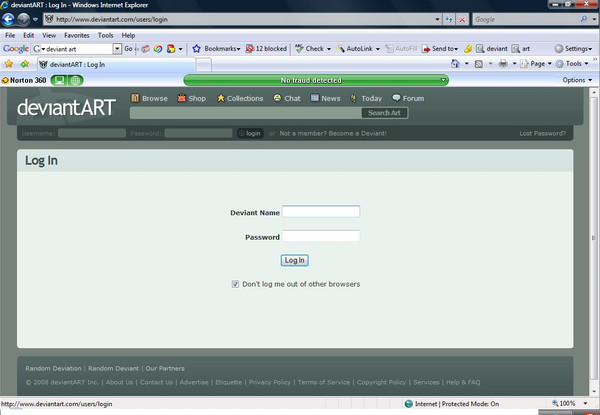Click the 12 blocked popup blocker
This screenshot has height=415, width=600.
tap(266, 49)
